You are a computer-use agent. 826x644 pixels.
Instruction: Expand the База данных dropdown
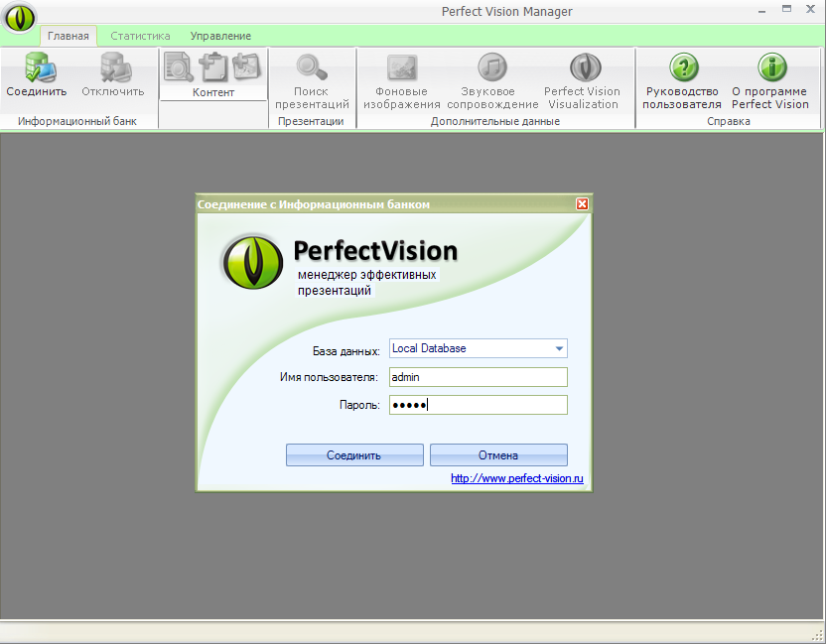click(559, 348)
